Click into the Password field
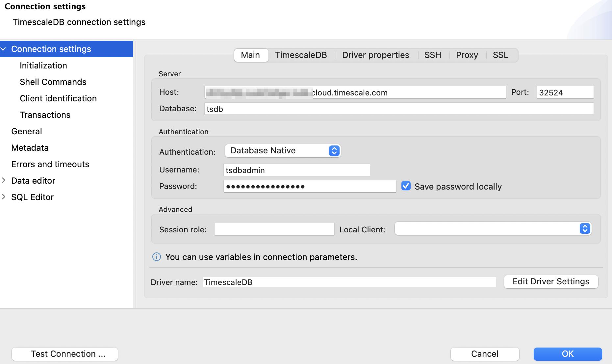Image resolution: width=612 pixels, height=364 pixels. (x=310, y=187)
